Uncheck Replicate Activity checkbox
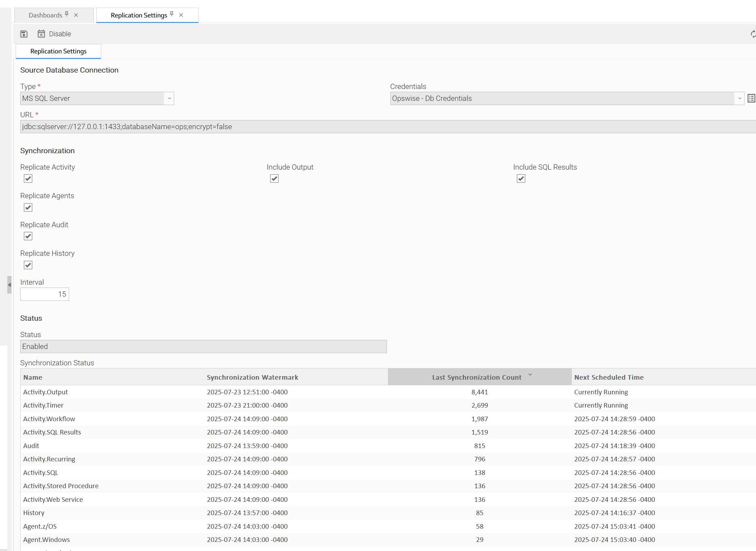This screenshot has width=756, height=551. coord(28,179)
